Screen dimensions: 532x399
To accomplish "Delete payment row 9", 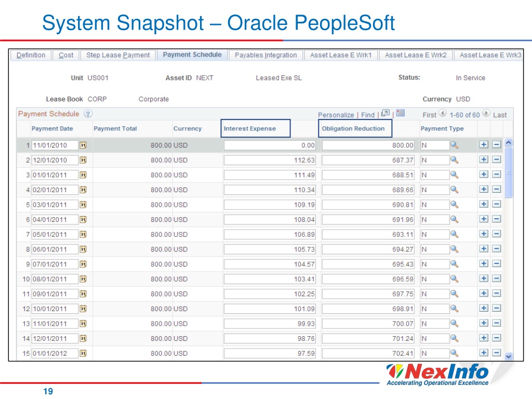I will pos(496,263).
